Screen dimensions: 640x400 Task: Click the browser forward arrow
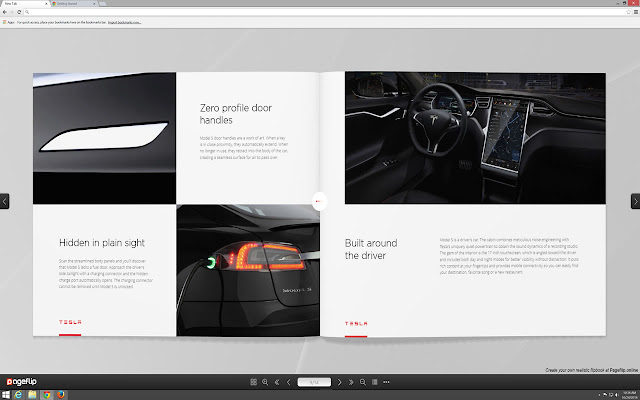(x=11, y=12)
